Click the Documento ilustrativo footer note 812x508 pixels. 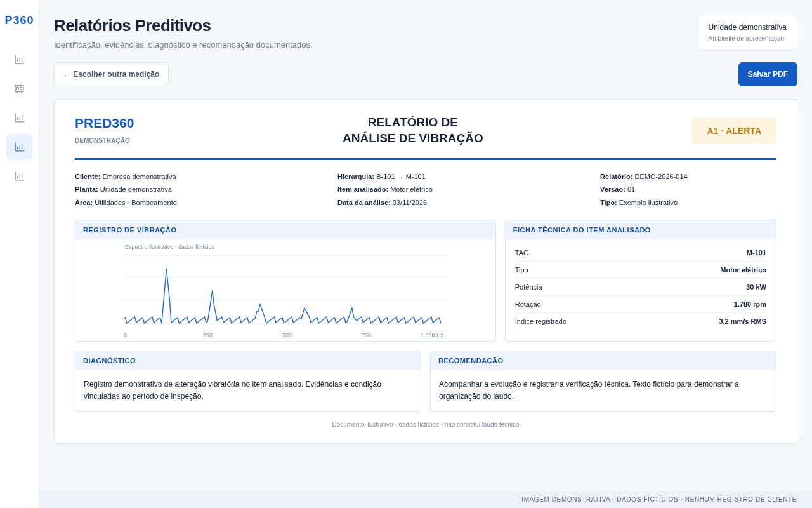(426, 424)
